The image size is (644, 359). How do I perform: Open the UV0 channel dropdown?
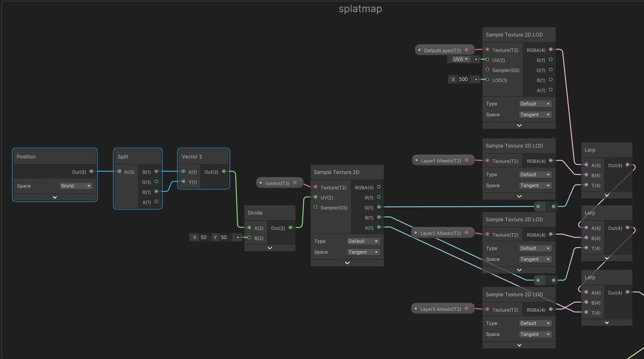coord(460,59)
